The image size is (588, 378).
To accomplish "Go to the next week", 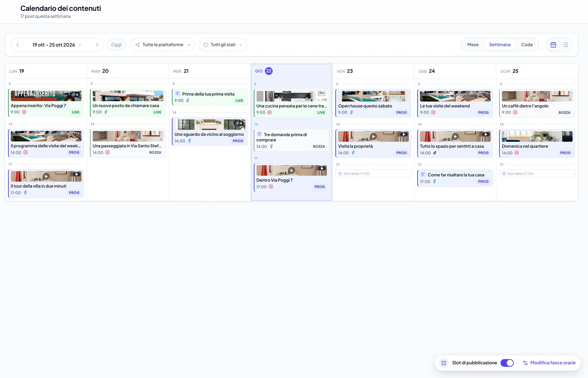I will tap(97, 45).
